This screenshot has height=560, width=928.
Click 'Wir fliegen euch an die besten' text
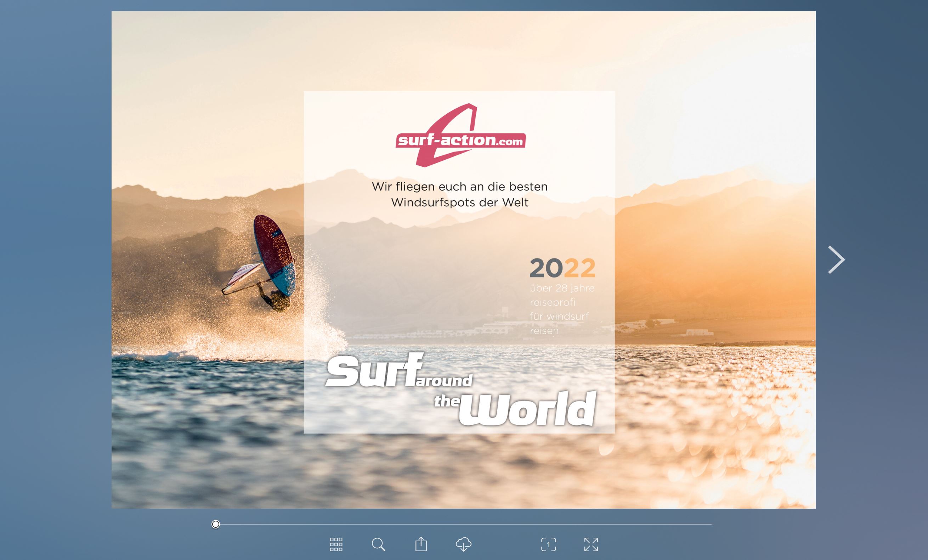(459, 186)
